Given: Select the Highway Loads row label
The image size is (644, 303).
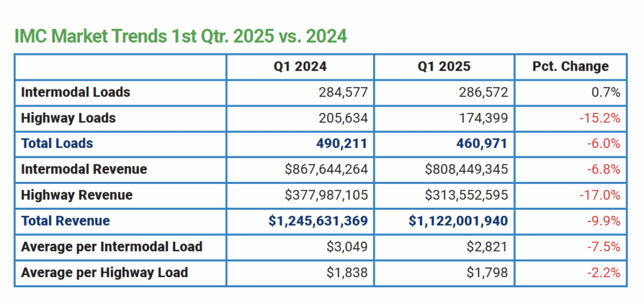Looking at the screenshot, I should (x=69, y=118).
